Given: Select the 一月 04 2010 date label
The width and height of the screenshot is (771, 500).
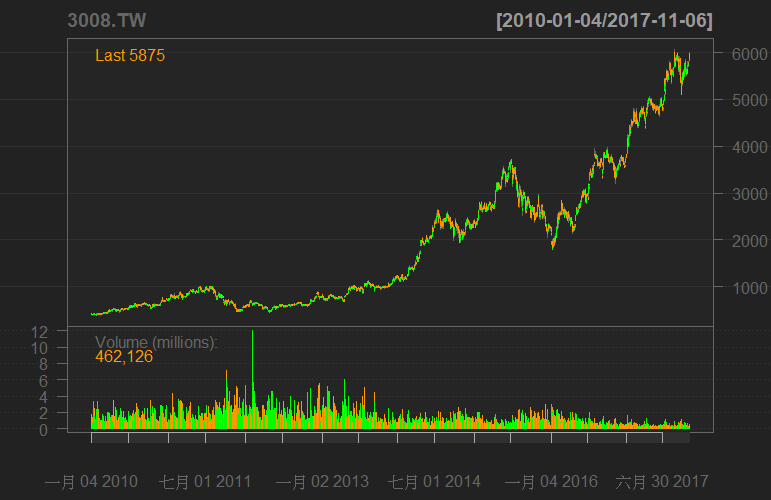Looking at the screenshot, I should point(91,482).
